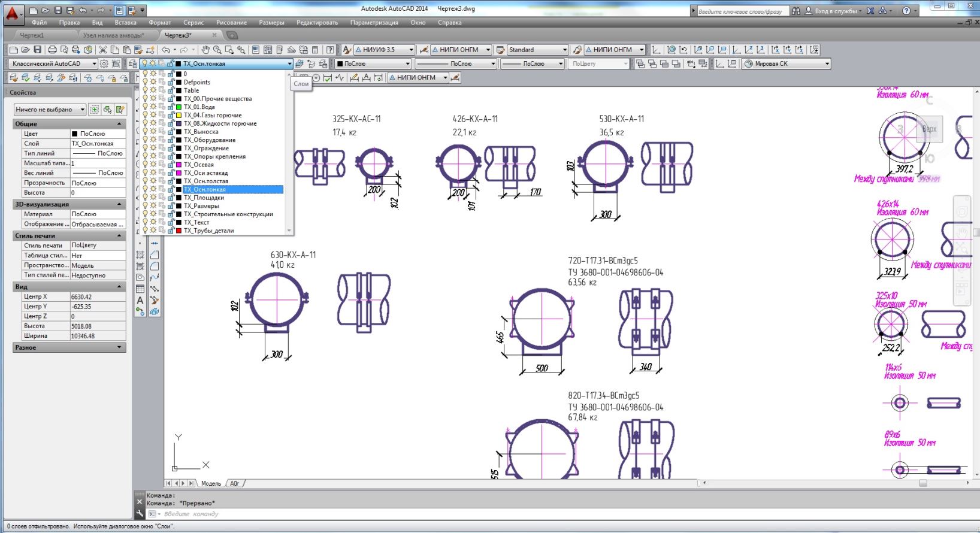980x533 pixels.
Task: Click red color swatch of TX_Трубы_детали
Action: pyautogui.click(x=179, y=231)
